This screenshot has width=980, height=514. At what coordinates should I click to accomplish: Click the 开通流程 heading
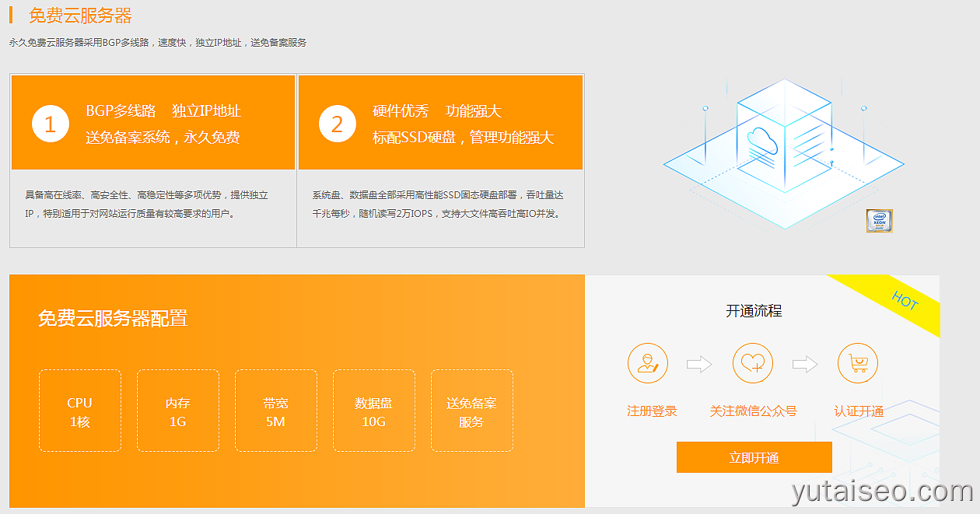[x=754, y=311]
